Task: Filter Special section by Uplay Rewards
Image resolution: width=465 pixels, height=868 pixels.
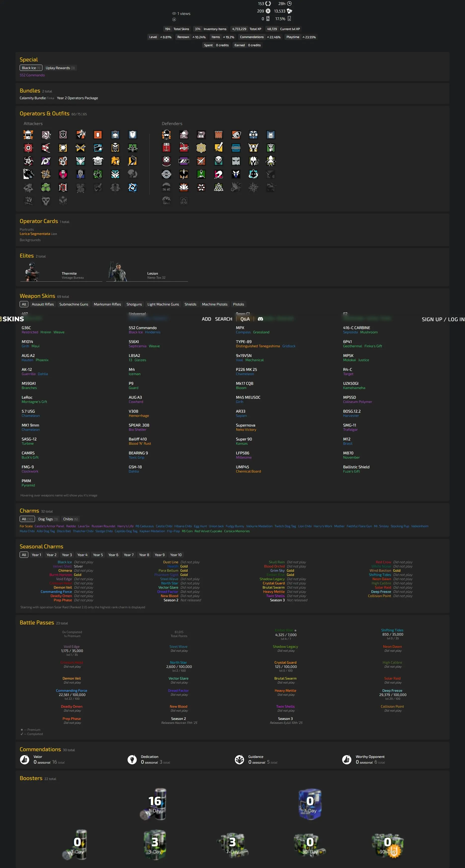Action: click(60, 68)
